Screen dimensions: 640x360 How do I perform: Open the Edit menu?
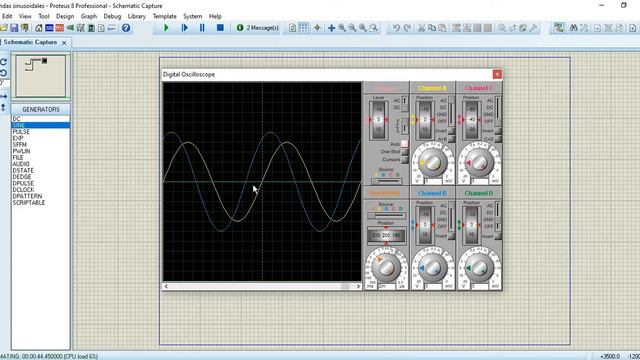[7, 16]
